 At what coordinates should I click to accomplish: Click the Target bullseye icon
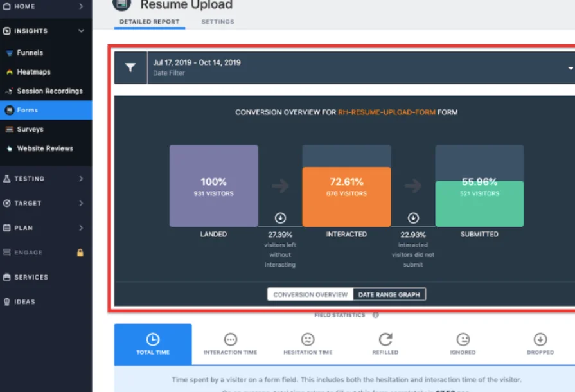click(x=6, y=203)
